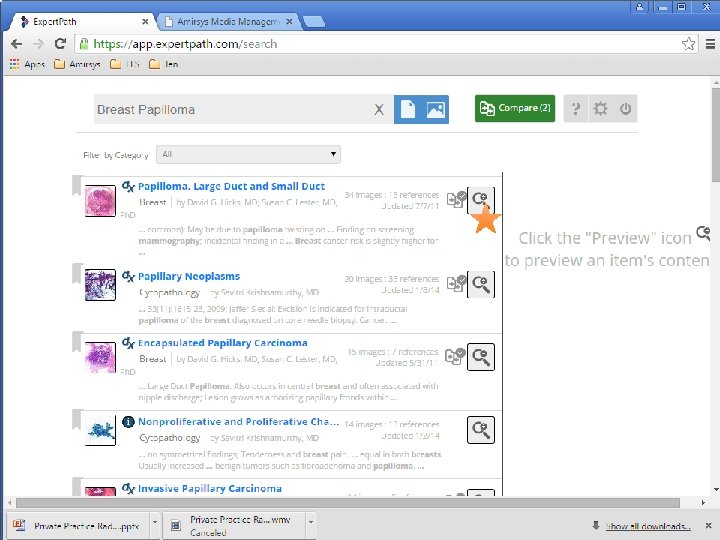Open Papilloma, Large Duct and Small Duct link
This screenshot has width=720, height=540.
tap(231, 186)
